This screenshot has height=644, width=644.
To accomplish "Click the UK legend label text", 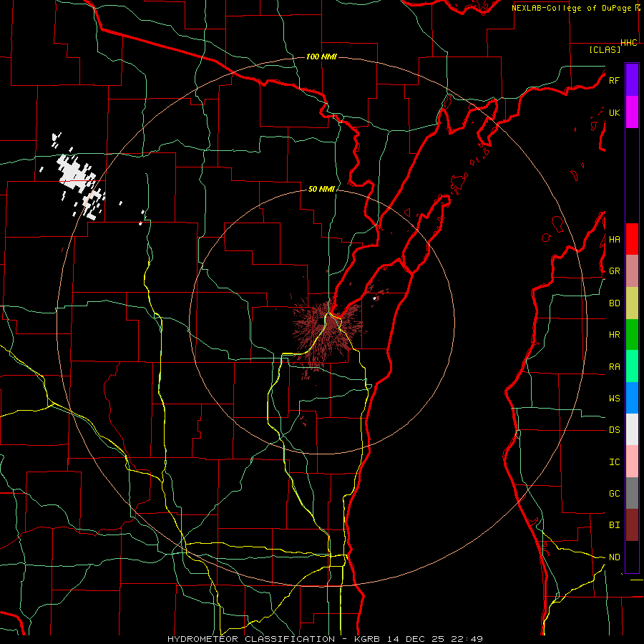I will coord(614,112).
